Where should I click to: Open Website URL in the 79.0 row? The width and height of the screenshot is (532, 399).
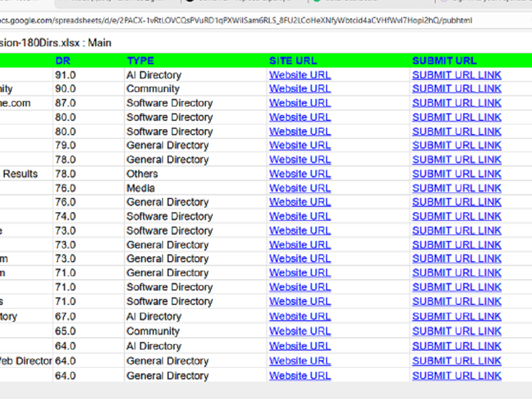pos(300,145)
